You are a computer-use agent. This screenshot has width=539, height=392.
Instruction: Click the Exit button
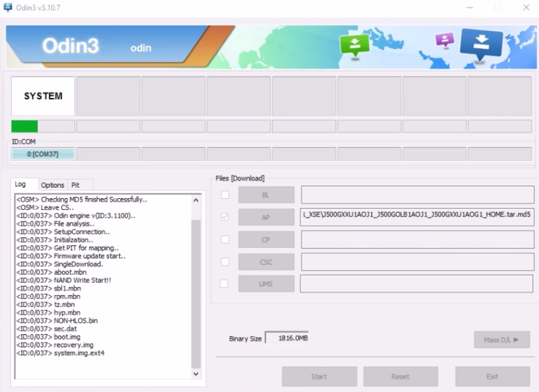[492, 376]
